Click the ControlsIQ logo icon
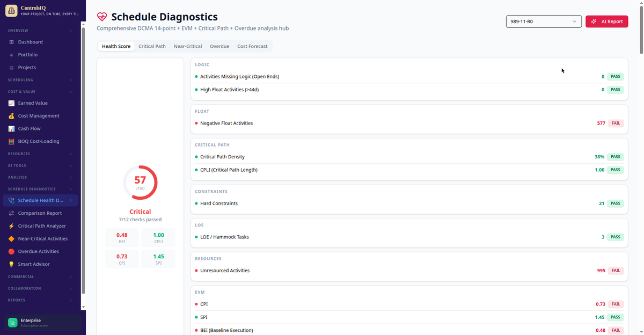Screen dimensions: 644x335 coord(11,11)
